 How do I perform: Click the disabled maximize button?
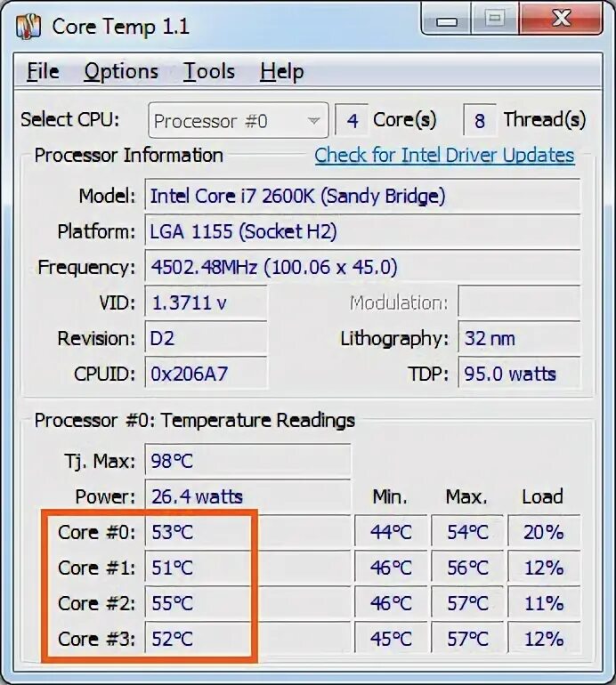click(x=495, y=19)
